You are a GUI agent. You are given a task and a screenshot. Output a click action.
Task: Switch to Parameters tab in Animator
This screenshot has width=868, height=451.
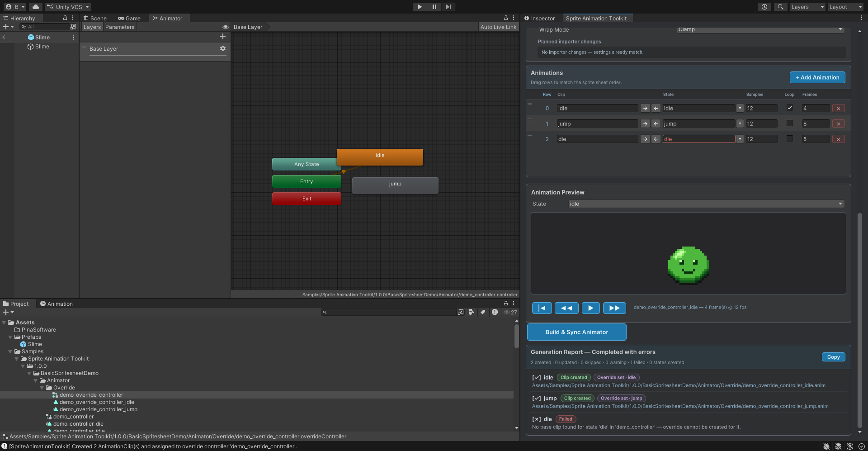click(120, 27)
